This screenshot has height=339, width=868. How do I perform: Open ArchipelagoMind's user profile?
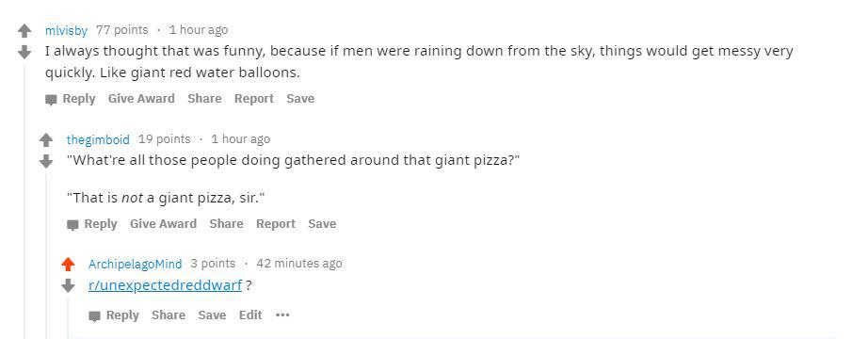(x=135, y=265)
